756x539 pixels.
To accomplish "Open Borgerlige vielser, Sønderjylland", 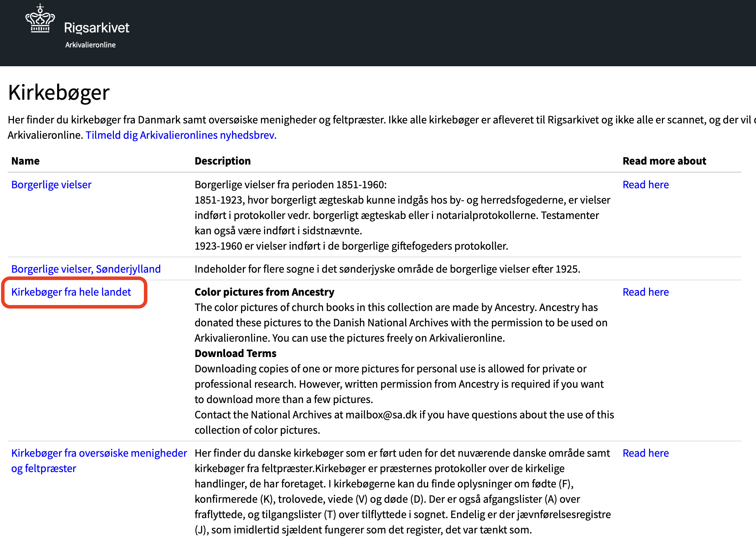I will [86, 268].
